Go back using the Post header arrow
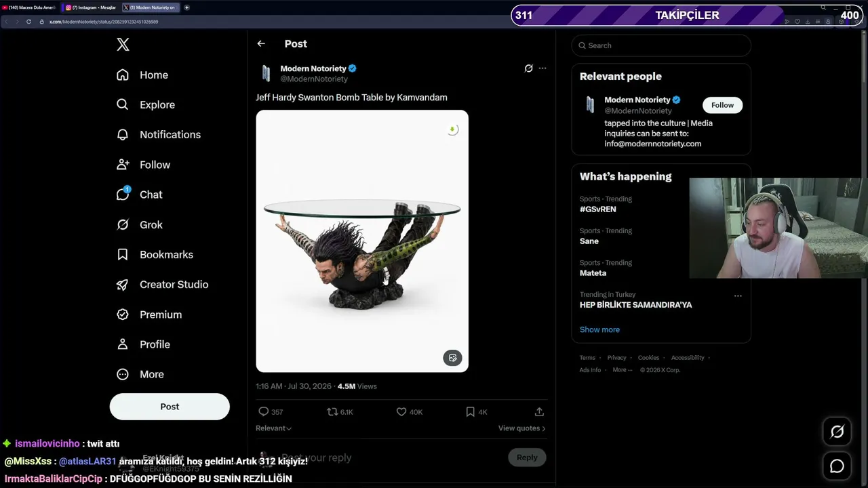The image size is (868, 488). [x=261, y=43]
